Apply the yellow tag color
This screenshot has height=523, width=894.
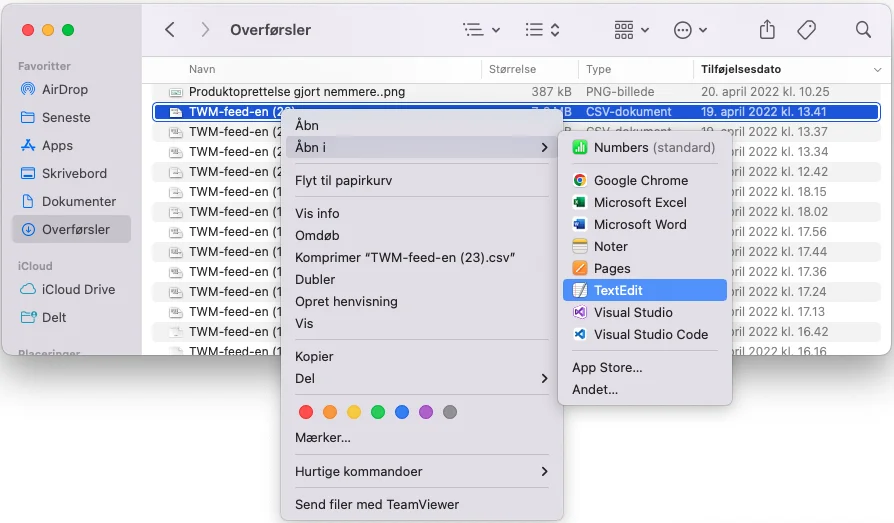coord(354,412)
